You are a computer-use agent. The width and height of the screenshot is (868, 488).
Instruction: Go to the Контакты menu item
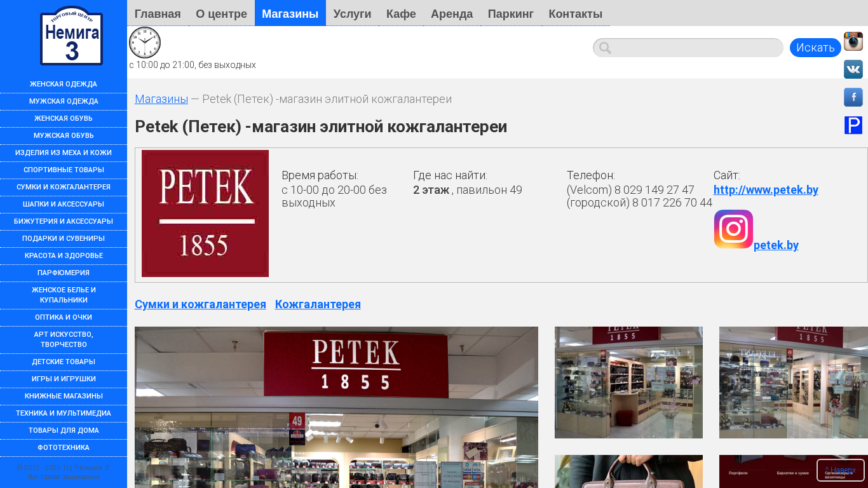(576, 13)
